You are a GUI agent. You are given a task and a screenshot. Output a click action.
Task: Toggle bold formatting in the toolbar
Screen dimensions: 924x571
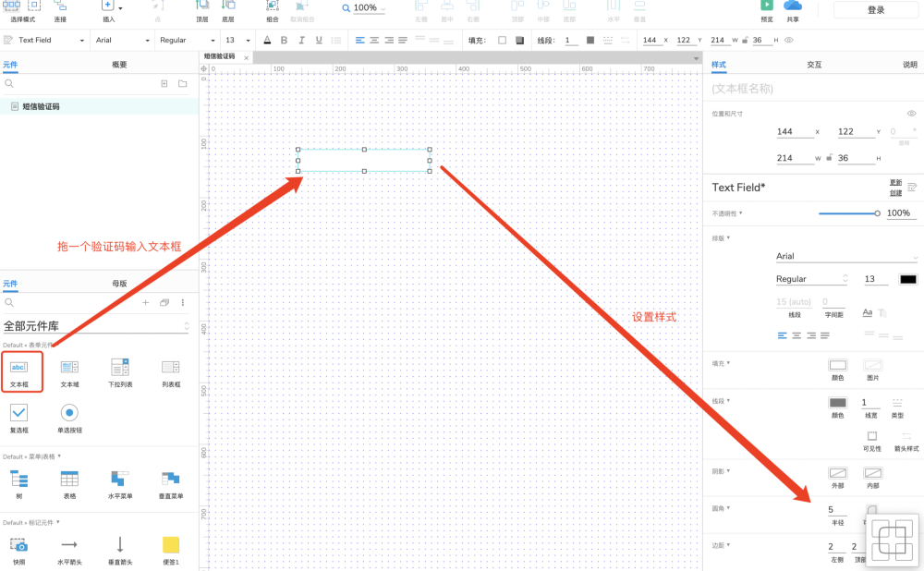(284, 40)
